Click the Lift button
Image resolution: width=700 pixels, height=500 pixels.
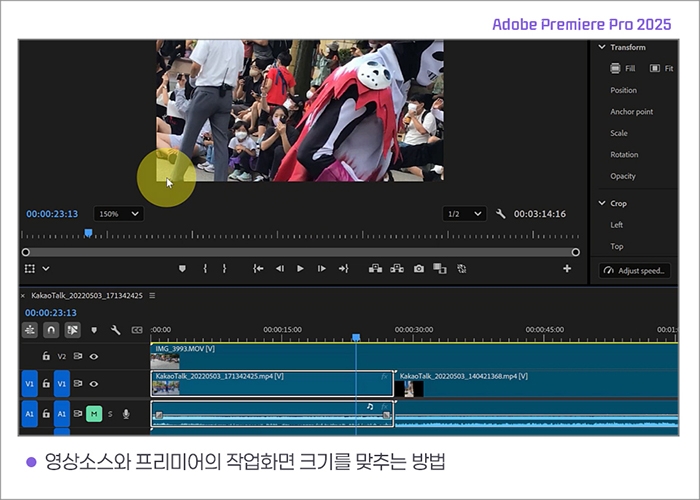[x=375, y=268]
